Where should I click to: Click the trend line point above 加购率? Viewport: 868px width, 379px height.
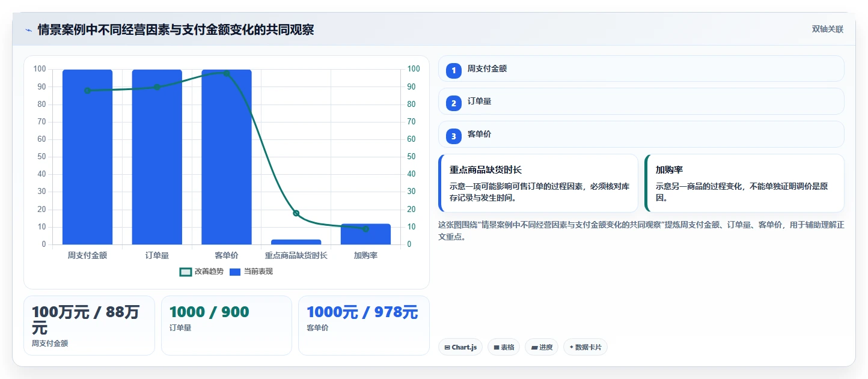(365, 229)
